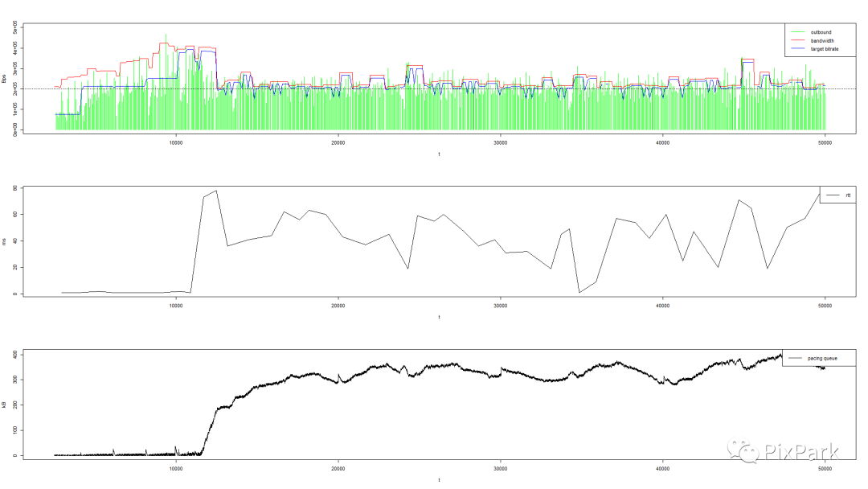Image resolution: width=868 pixels, height=489 pixels.
Task: Click the PixPark WeChat watermark logo
Action: [x=743, y=451]
